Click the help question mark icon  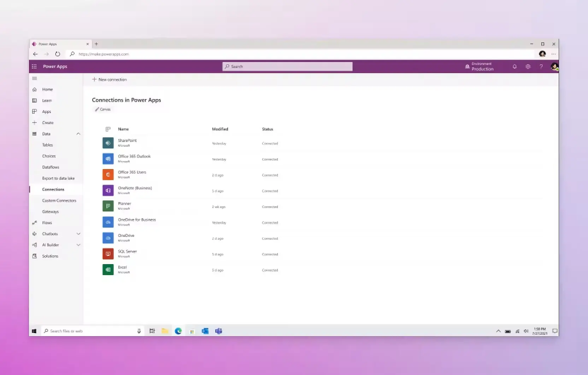[541, 66]
